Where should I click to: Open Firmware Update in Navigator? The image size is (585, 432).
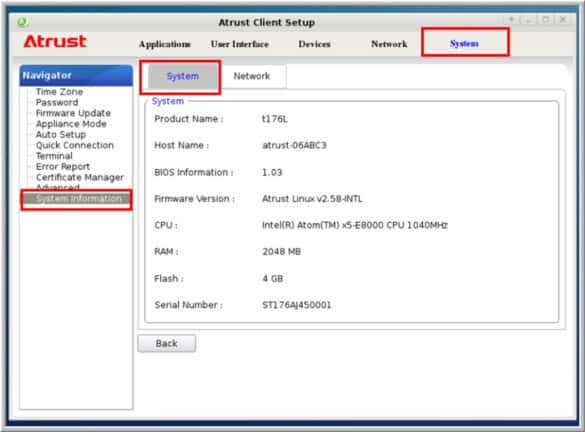[x=73, y=113]
